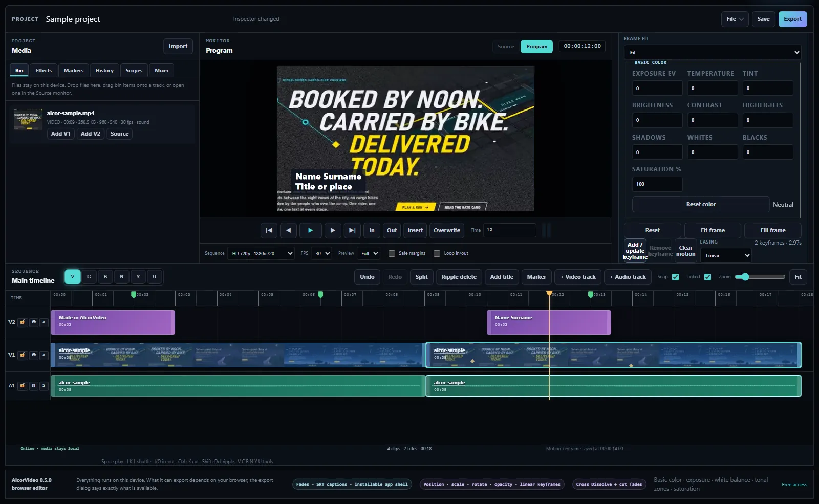819x504 pixels.
Task: Open the File dropdown menu
Action: [735, 19]
